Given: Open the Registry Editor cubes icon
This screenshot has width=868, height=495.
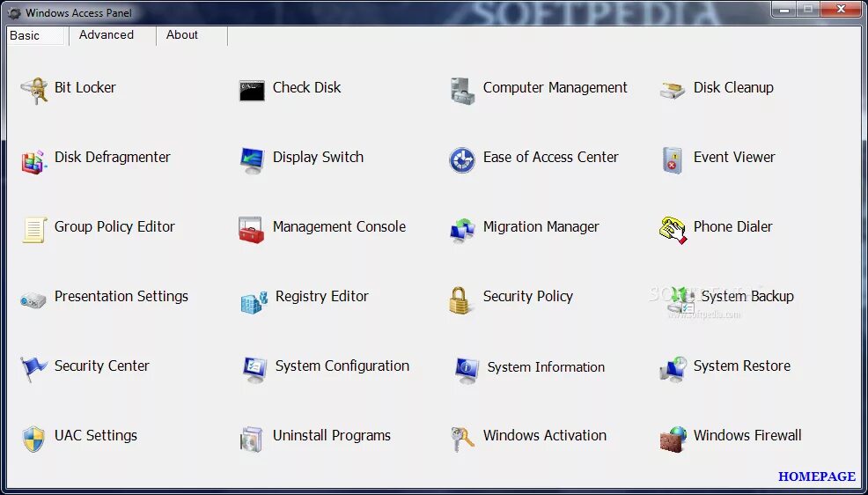Looking at the screenshot, I should 254,301.
